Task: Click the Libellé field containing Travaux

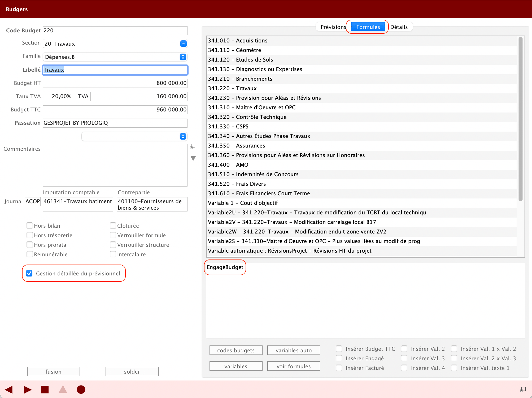Action: [115, 70]
